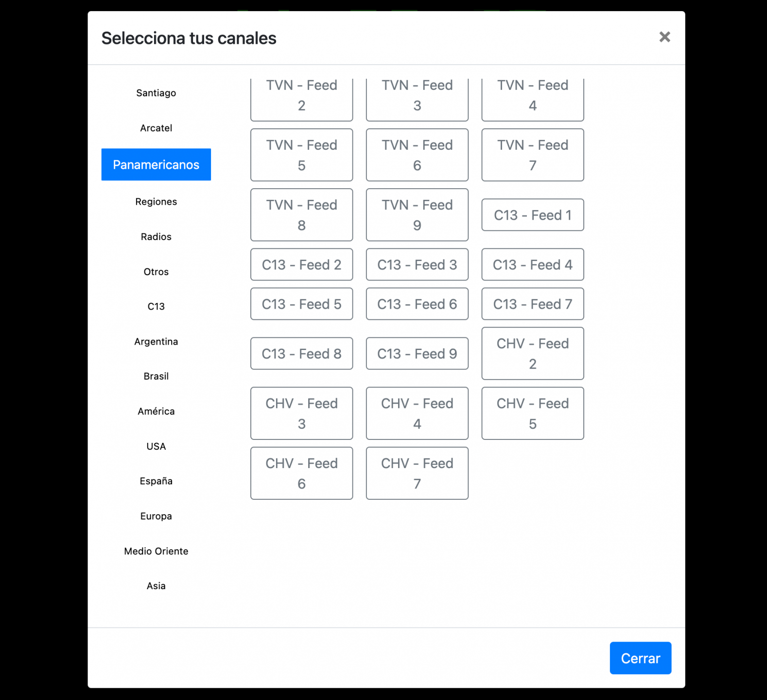Open the Radios channel list
Screen dimensions: 767x700
156,237
